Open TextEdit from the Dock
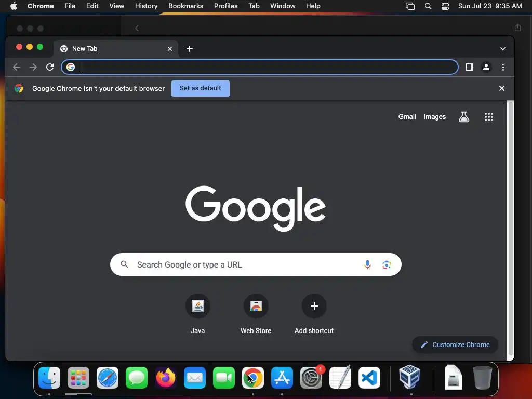532x399 pixels. click(x=340, y=378)
